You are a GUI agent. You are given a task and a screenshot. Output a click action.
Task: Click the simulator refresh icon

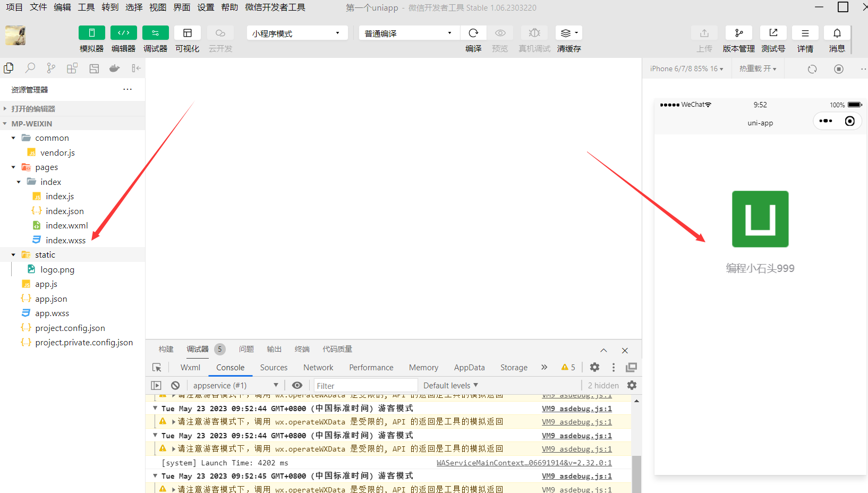pyautogui.click(x=812, y=69)
